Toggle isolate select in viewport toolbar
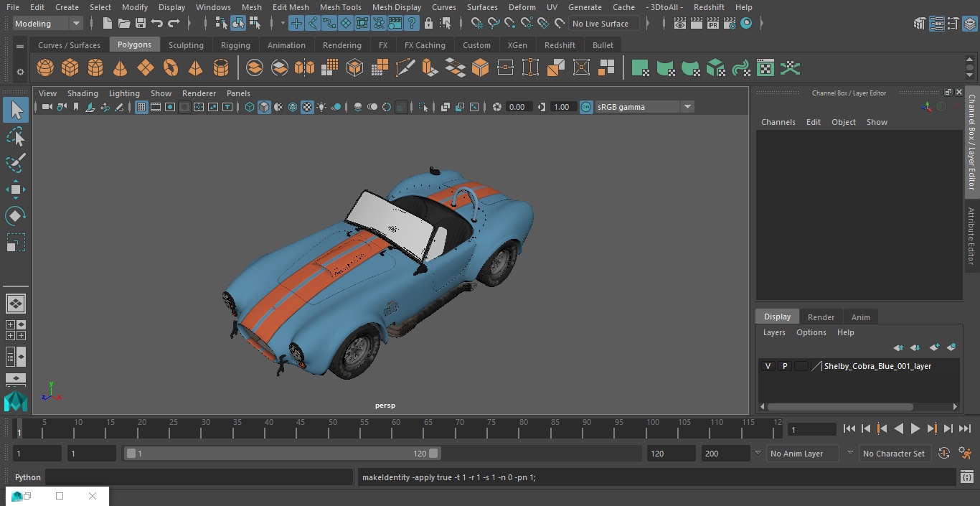The image size is (980, 506). coord(423,107)
